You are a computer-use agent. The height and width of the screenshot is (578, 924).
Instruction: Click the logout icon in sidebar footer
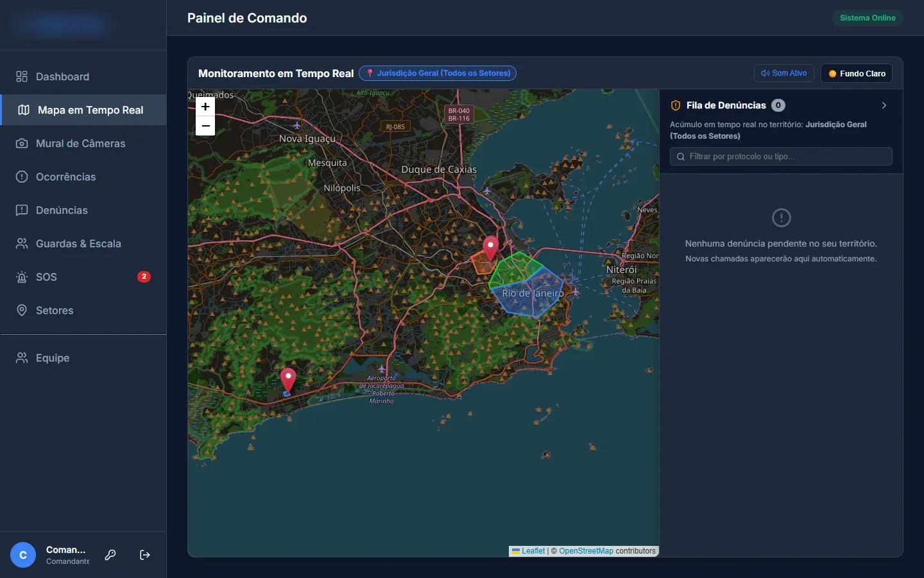click(x=145, y=555)
